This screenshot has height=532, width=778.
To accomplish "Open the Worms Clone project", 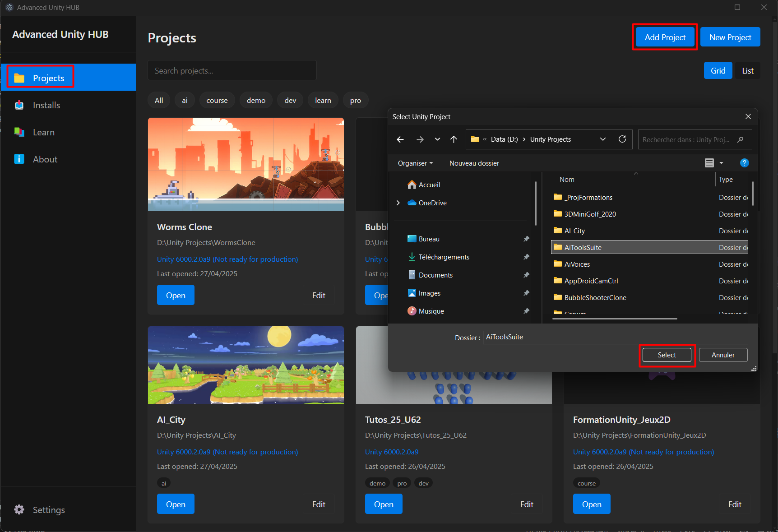I will point(176,295).
